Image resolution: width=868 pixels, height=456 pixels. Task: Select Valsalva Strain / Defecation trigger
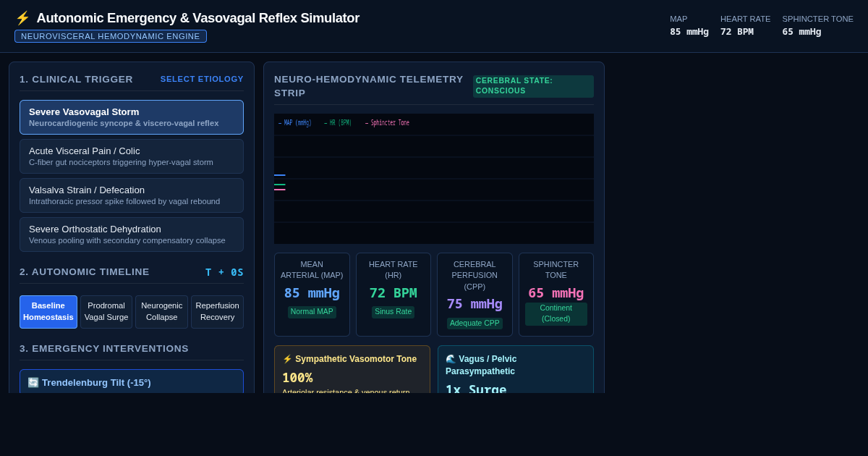click(x=132, y=195)
